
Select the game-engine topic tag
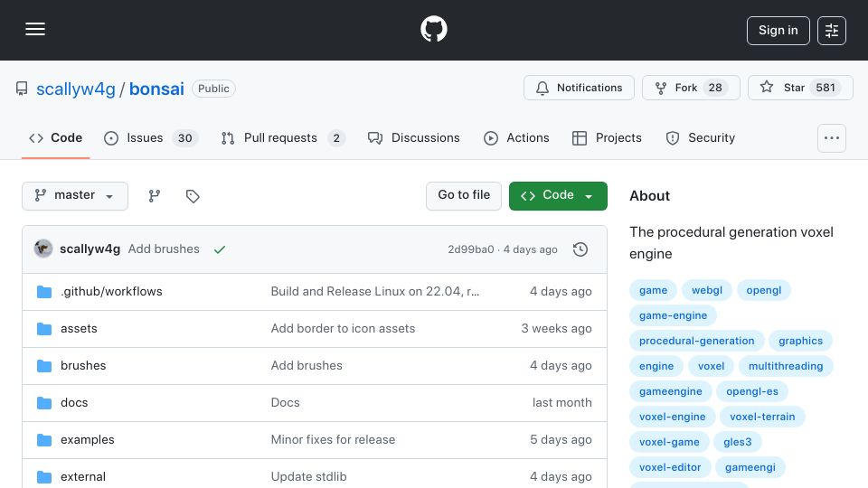tap(673, 316)
